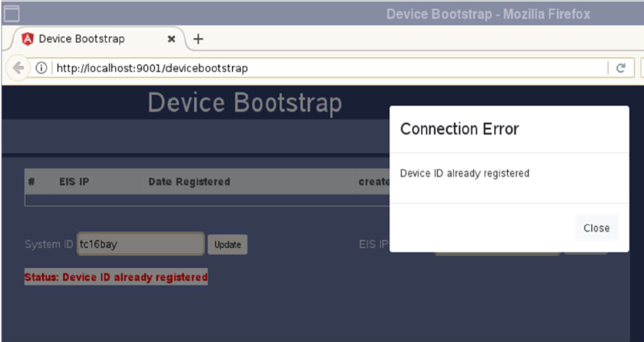The height and width of the screenshot is (342, 644).
Task: Click the # column header
Action: (31, 182)
